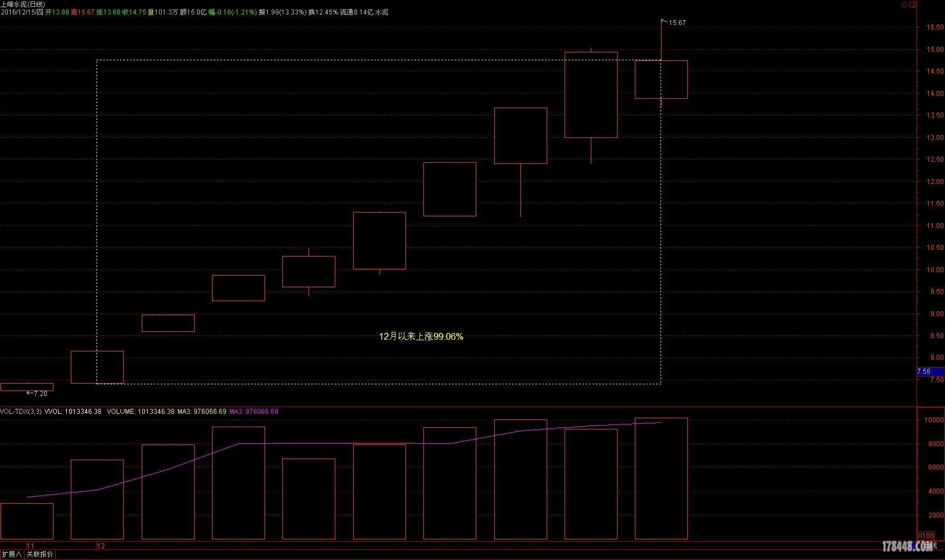This screenshot has height=560, width=945.
Task: Click the X100 volume scale box
Action: pos(926,535)
